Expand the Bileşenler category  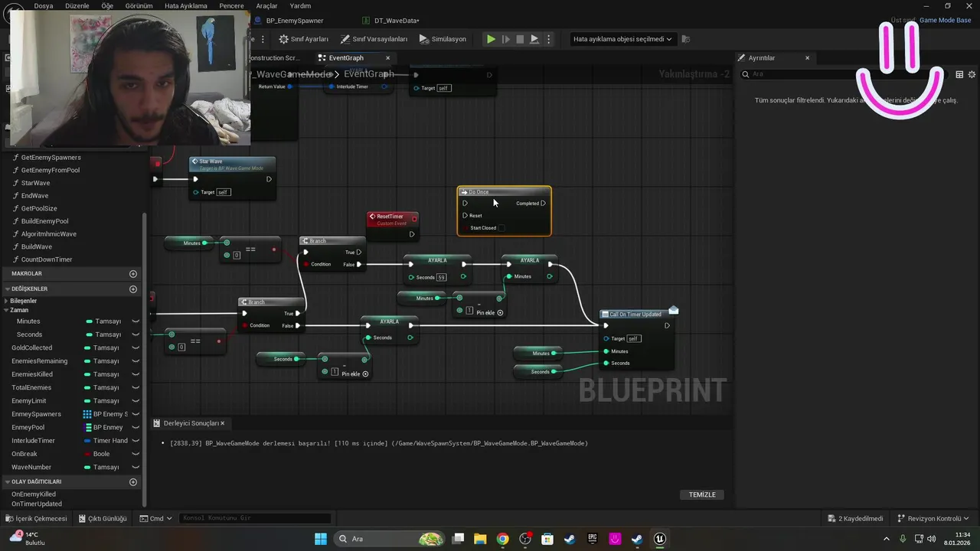(x=6, y=301)
